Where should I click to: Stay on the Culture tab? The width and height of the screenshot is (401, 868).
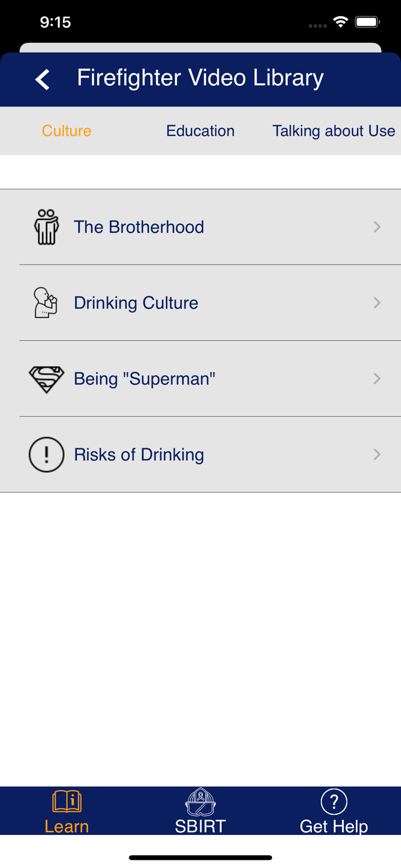67,131
